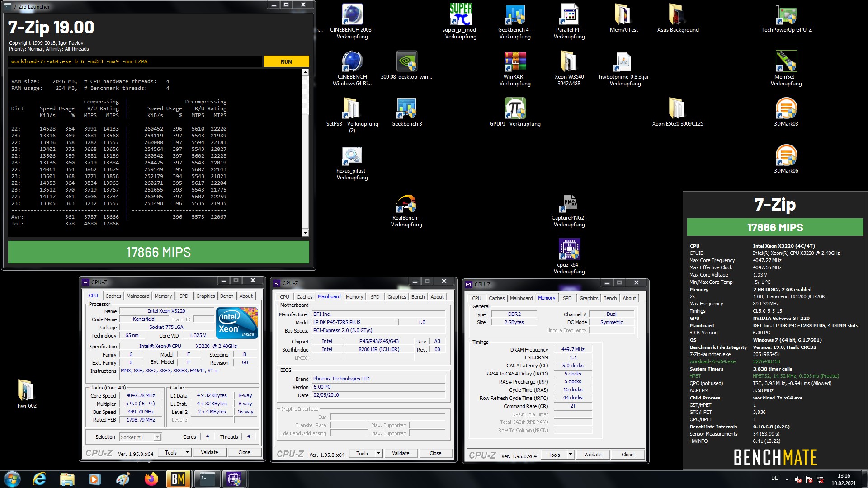This screenshot has width=868, height=488.
Task: Open the Parallel PI desktop shortcut
Action: (x=569, y=21)
